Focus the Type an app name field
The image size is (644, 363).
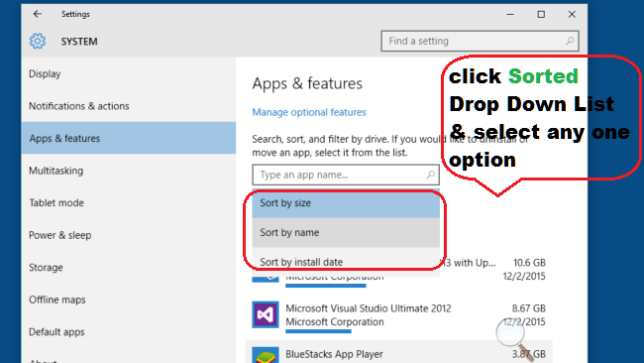coord(346,175)
